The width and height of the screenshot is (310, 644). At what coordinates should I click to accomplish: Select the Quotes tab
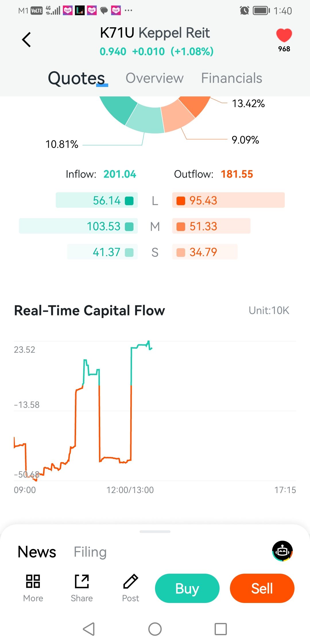click(x=76, y=78)
